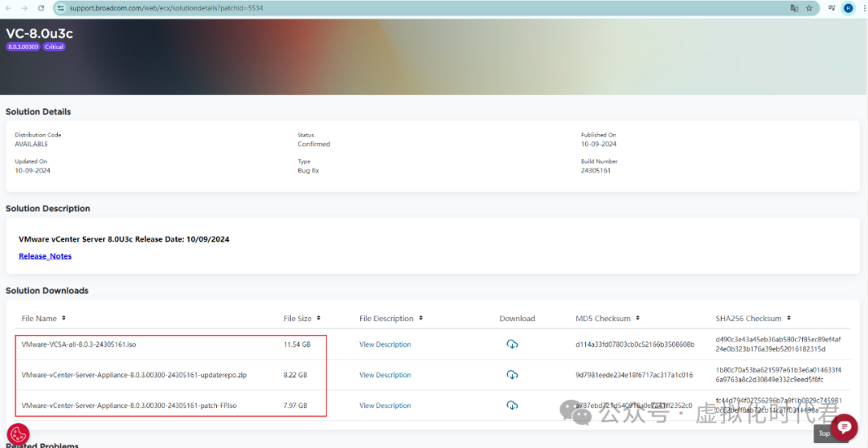Open site information icon in address bar

tap(61, 8)
